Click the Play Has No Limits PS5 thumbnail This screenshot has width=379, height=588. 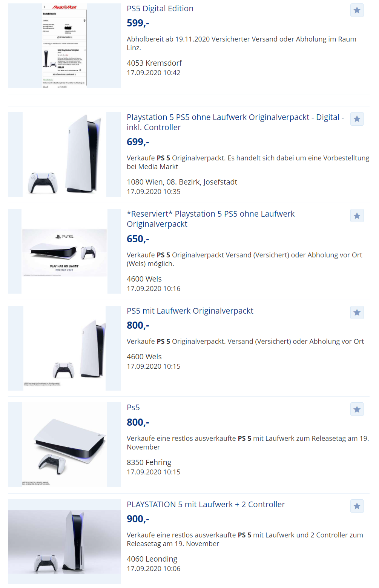(x=64, y=251)
